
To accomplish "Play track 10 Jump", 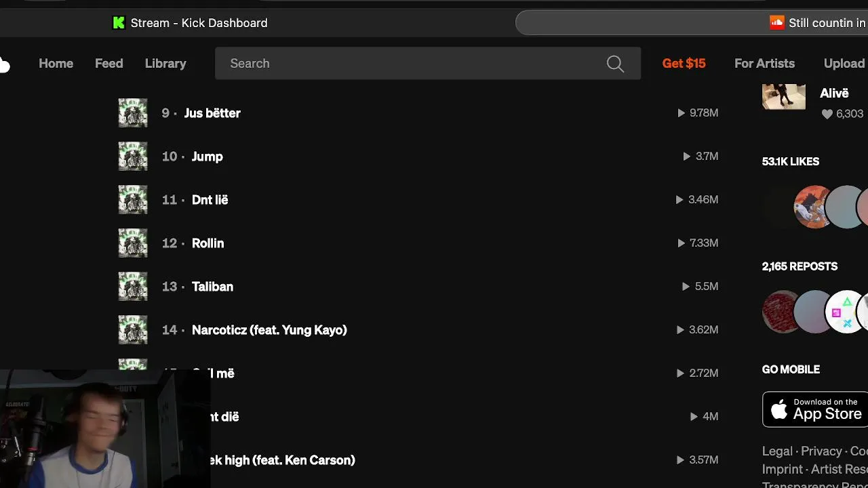I will (x=207, y=157).
